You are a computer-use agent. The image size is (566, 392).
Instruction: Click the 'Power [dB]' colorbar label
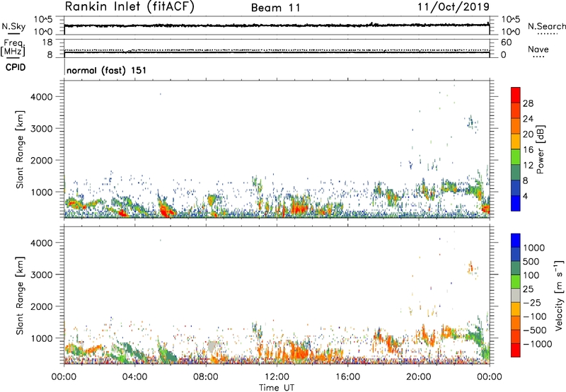tap(541, 149)
